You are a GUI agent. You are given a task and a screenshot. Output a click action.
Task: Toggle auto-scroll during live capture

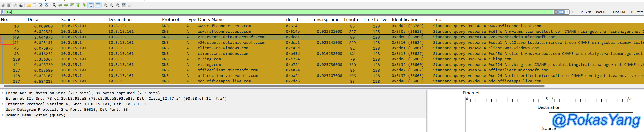pyautogui.click(x=90, y=5)
